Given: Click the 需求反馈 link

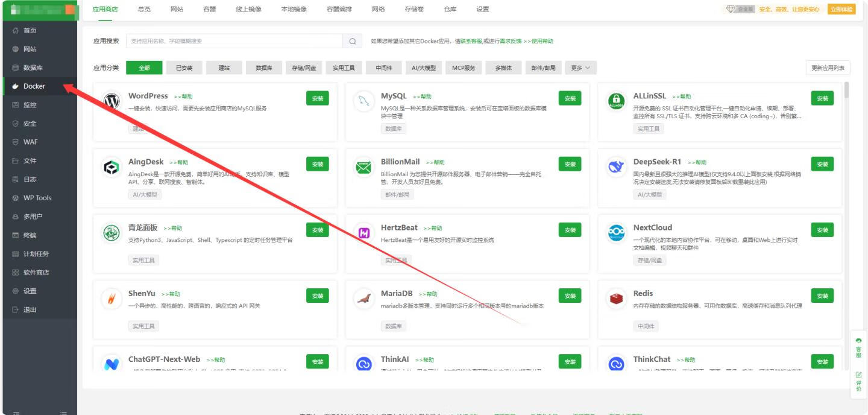Looking at the screenshot, I should point(511,41).
